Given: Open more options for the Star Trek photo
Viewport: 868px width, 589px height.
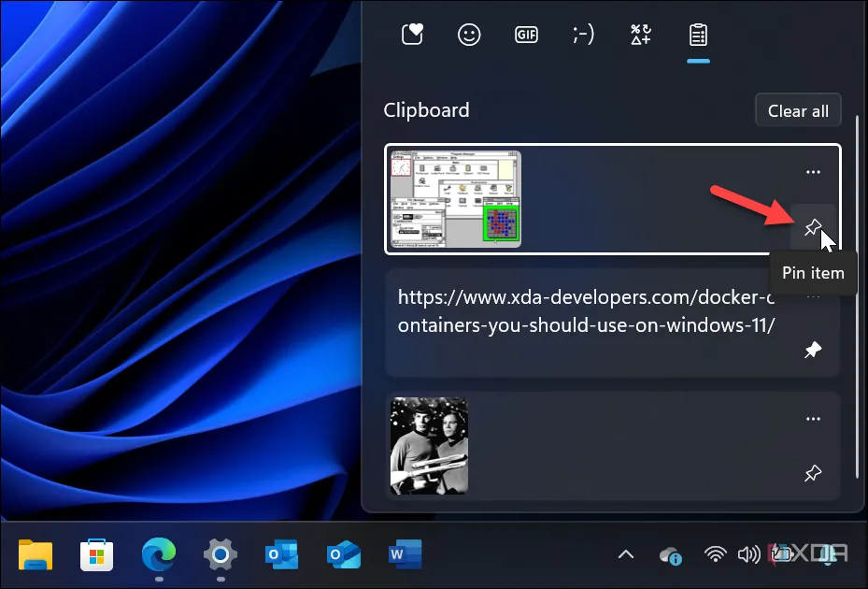Looking at the screenshot, I should tap(813, 419).
